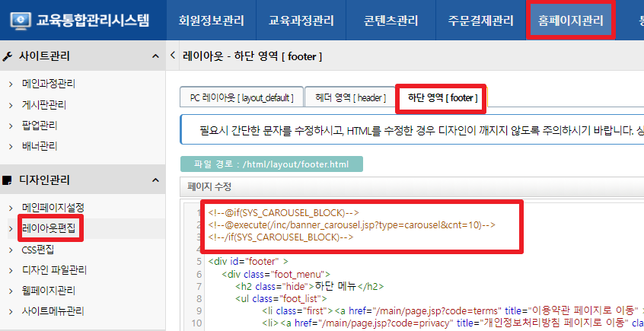Click the wrench icon beside 사이트관리
The height and width of the screenshot is (331, 644).
click(x=8, y=57)
